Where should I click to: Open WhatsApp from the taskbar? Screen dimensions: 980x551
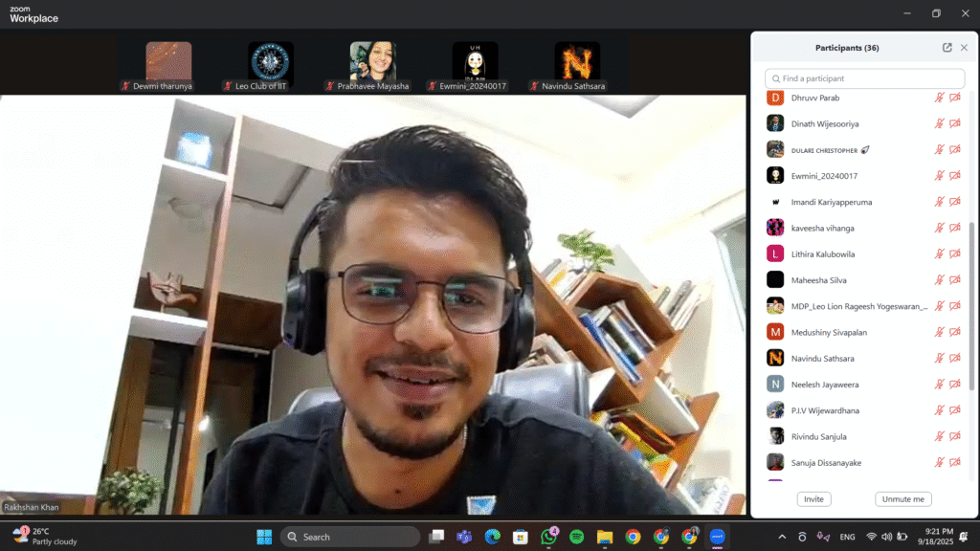pos(548,537)
